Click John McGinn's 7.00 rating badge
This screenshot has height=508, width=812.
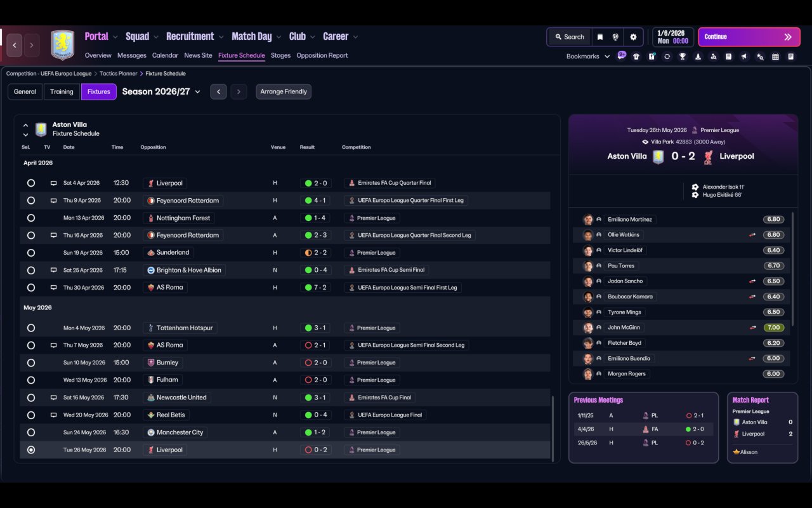tap(774, 328)
